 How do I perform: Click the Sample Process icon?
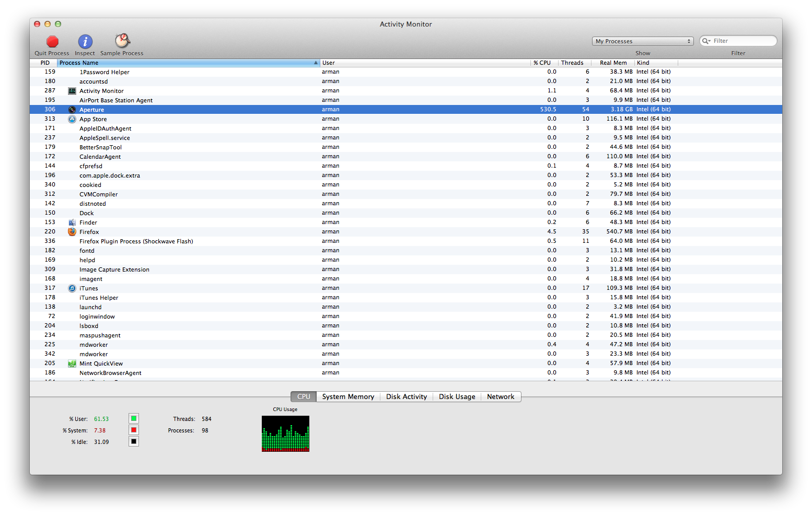pyautogui.click(x=122, y=41)
